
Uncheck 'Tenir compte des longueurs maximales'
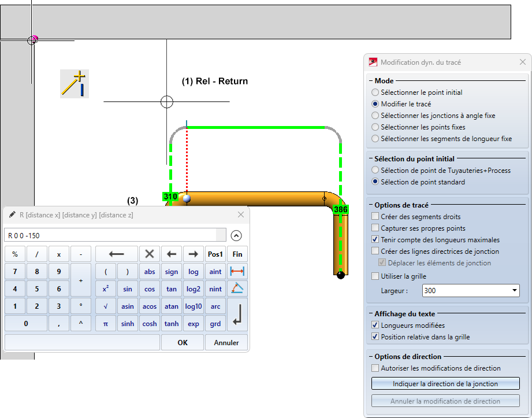pos(376,239)
